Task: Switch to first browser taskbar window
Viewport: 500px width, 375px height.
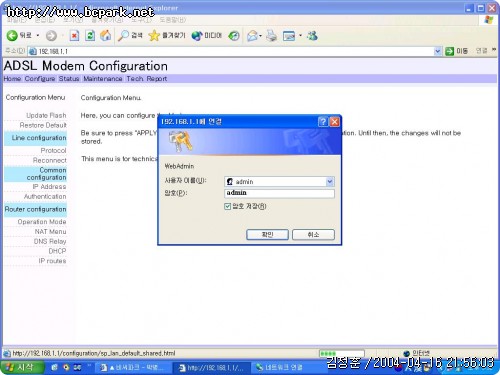Action: [x=134, y=368]
